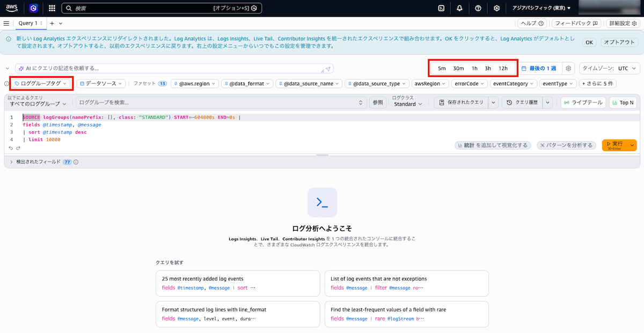
Task: Open the @aws.region facet dropdown
Action: [x=195, y=84]
